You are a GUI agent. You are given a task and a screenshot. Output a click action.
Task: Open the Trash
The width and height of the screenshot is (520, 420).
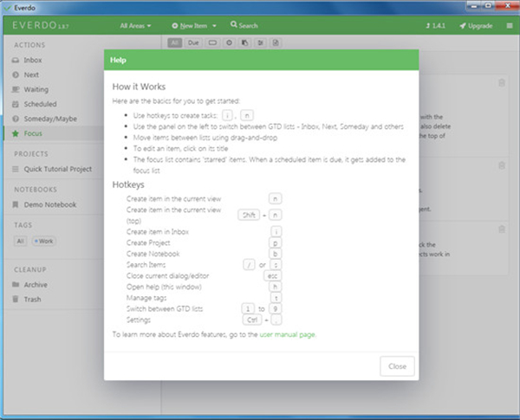point(32,299)
